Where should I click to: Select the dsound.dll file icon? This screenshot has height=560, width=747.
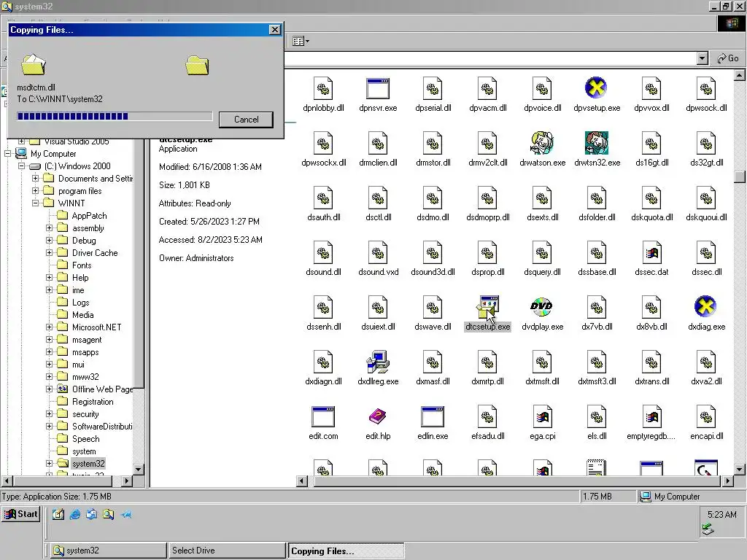(x=323, y=252)
